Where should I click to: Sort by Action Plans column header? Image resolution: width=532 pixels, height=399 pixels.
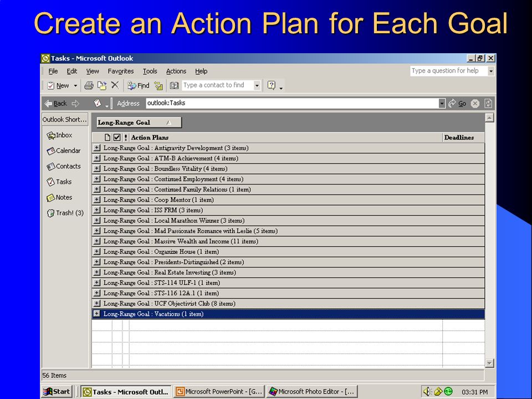[x=286, y=137]
